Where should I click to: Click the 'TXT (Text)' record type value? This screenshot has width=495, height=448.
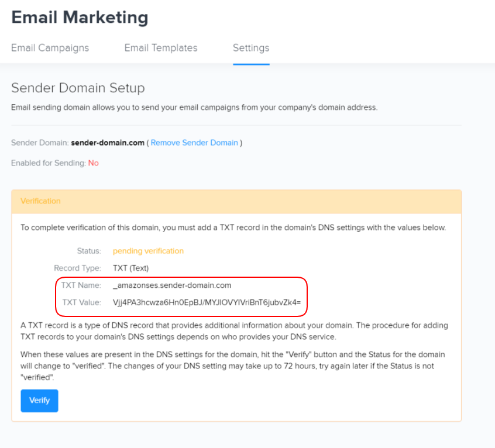(x=130, y=268)
